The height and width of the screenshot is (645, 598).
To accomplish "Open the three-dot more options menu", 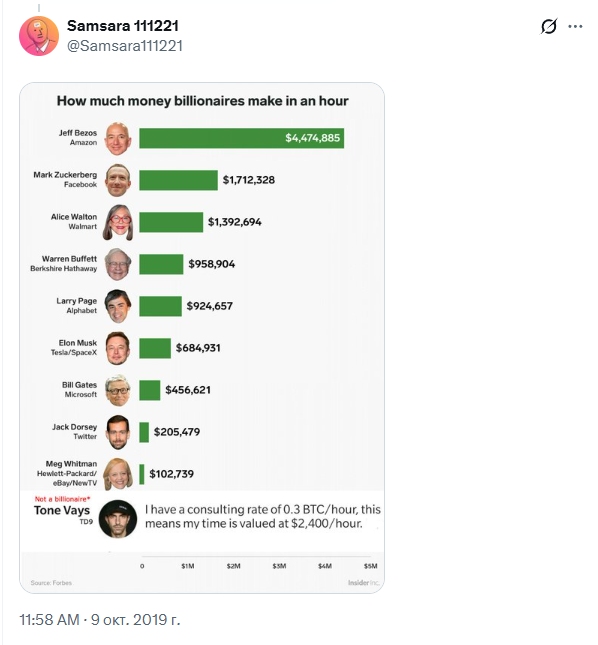I will coord(575,26).
